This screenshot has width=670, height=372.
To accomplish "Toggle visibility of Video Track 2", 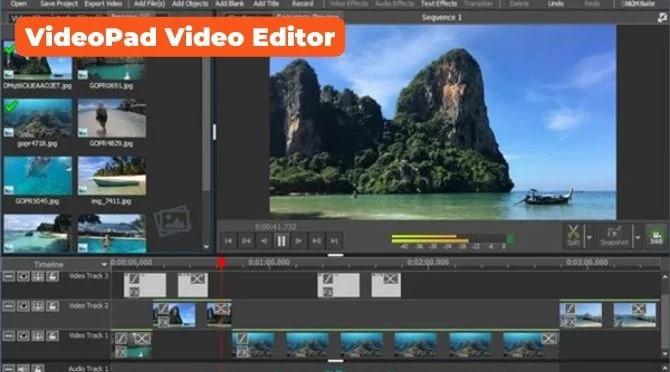I will pos(23,306).
